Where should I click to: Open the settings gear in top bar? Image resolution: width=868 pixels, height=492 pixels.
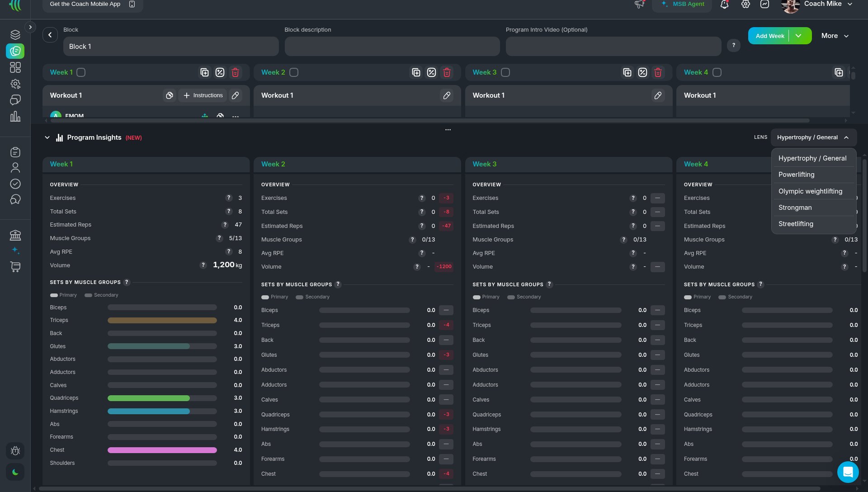point(745,5)
